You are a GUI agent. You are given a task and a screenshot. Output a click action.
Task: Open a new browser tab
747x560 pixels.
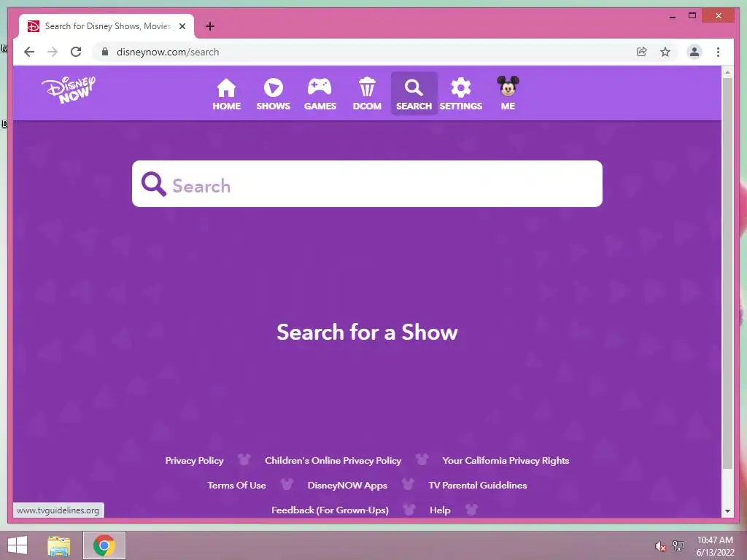[x=210, y=26]
